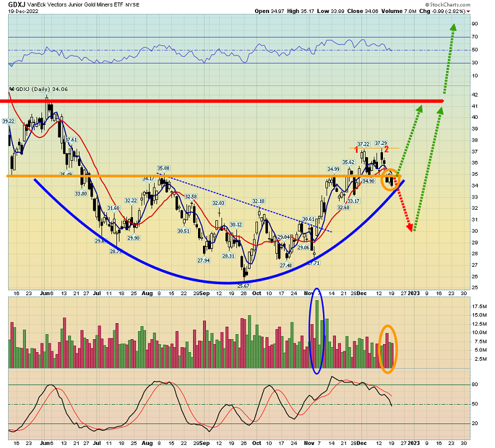Click the 34.90 price label
The width and height of the screenshot is (495, 448).
(368, 181)
